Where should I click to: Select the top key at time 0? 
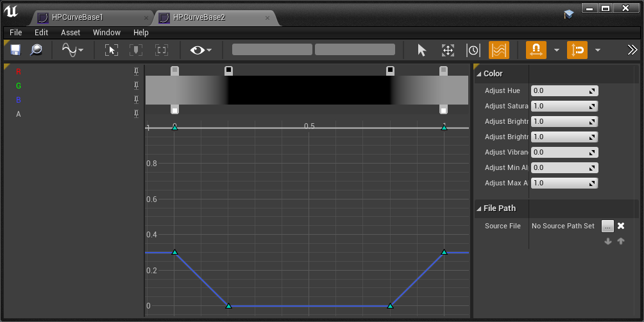point(174,128)
